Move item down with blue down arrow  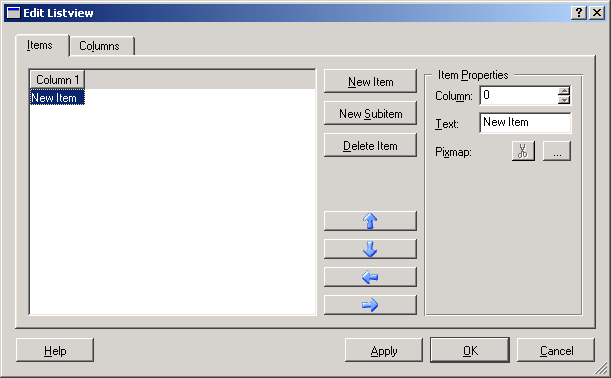click(370, 249)
